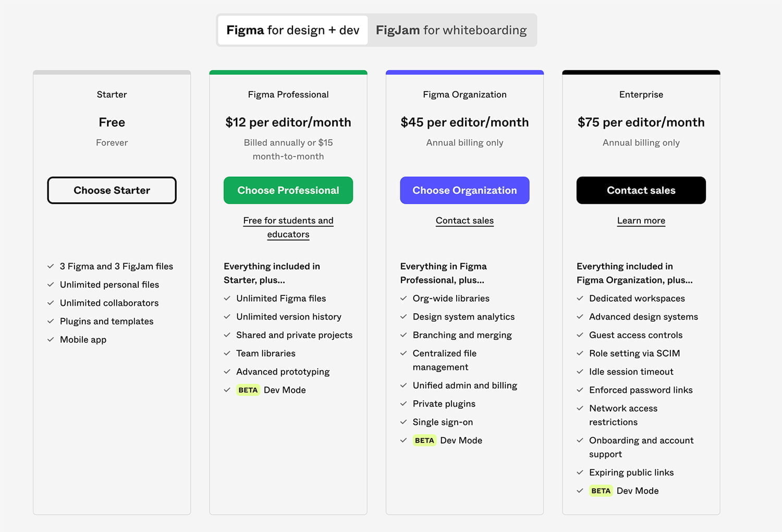Click the BETA badge in Professional plan
782x532 pixels.
[248, 390]
